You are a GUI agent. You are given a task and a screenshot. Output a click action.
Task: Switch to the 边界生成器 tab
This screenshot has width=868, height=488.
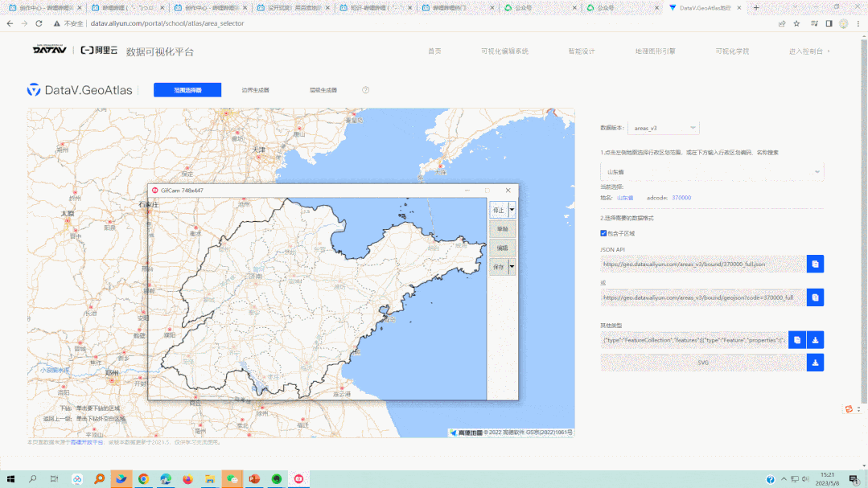(x=255, y=90)
